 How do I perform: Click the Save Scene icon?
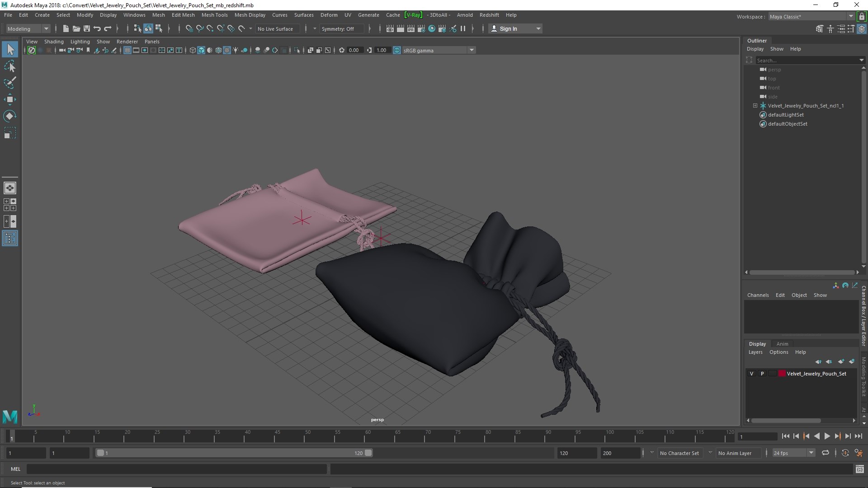coord(87,28)
